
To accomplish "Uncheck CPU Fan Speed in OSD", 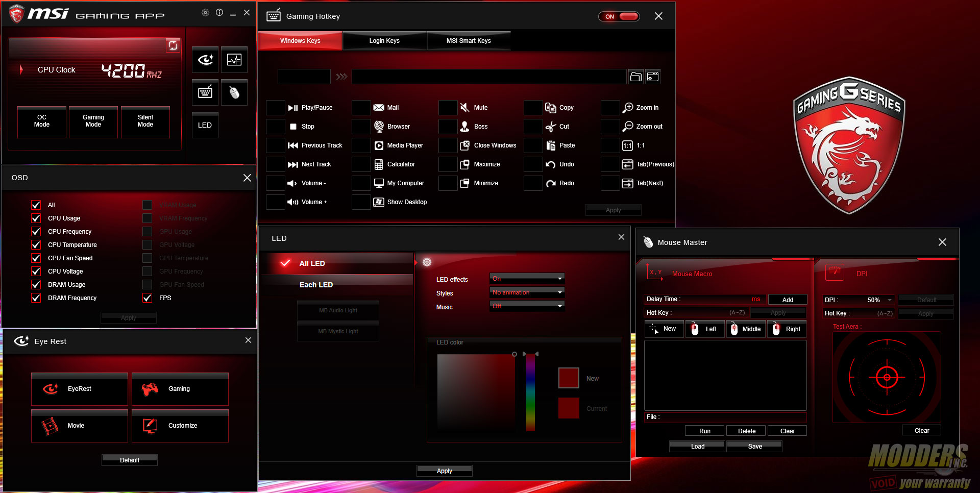I will click(36, 258).
